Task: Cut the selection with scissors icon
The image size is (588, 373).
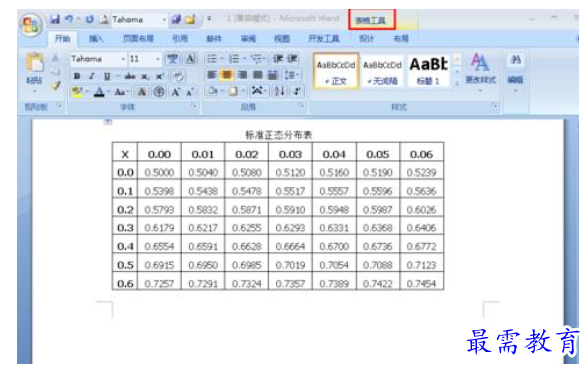Action: point(56,58)
